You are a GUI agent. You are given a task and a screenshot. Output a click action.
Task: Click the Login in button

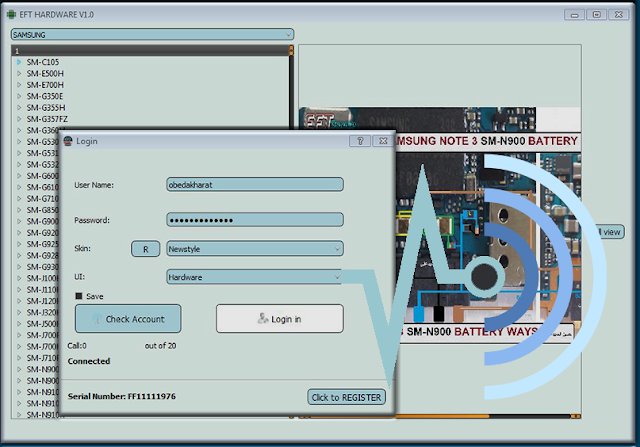tap(280, 318)
